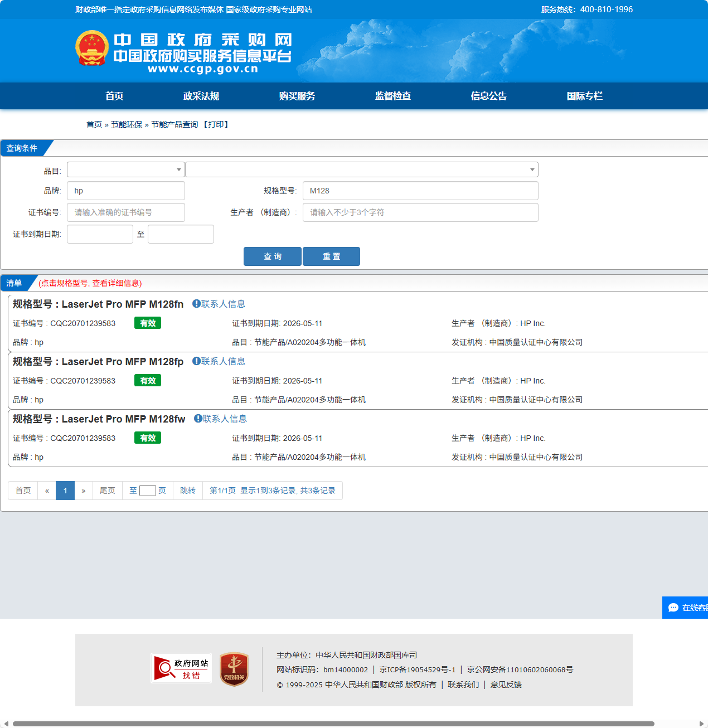The image size is (708, 728).
Task: Click the 品牌 input containing hp
Action: [126, 191]
